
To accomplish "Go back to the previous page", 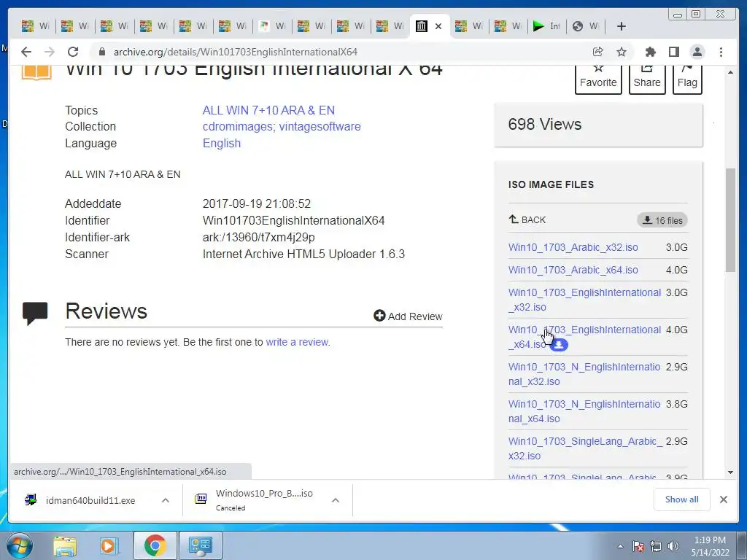I will pos(26,52).
